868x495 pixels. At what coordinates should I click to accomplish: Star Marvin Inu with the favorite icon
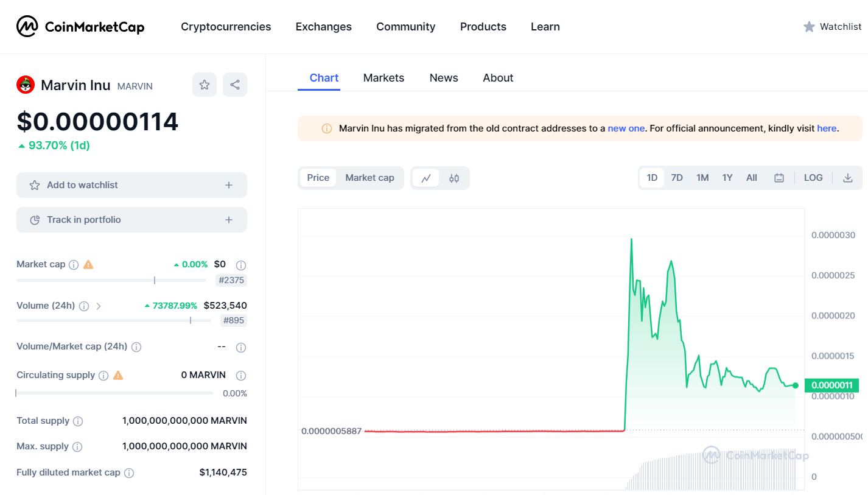(x=205, y=85)
